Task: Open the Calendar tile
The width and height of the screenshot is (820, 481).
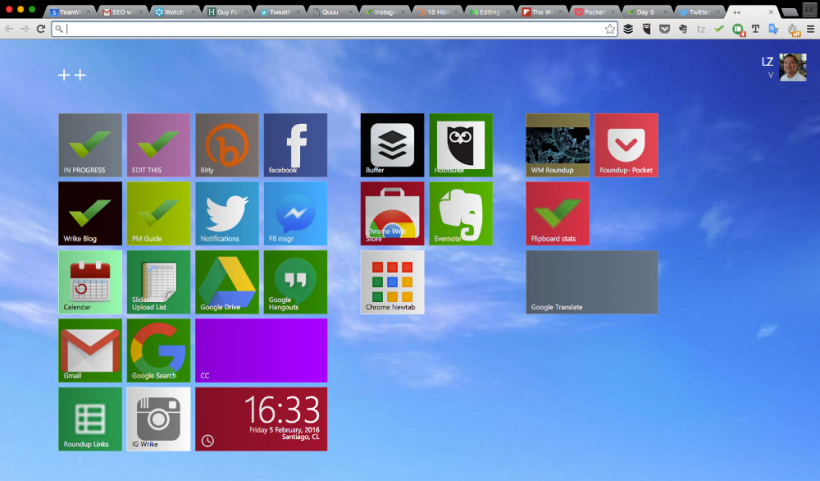Action: point(90,282)
